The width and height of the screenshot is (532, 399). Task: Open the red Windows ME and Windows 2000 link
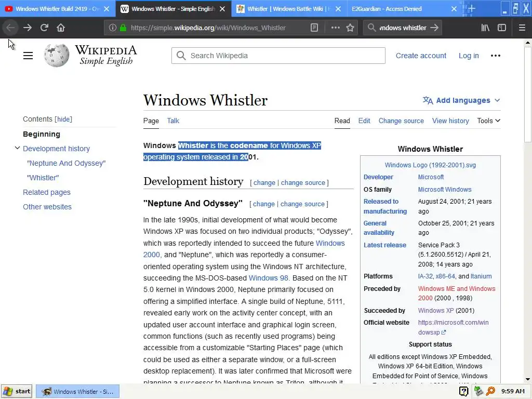(456, 293)
